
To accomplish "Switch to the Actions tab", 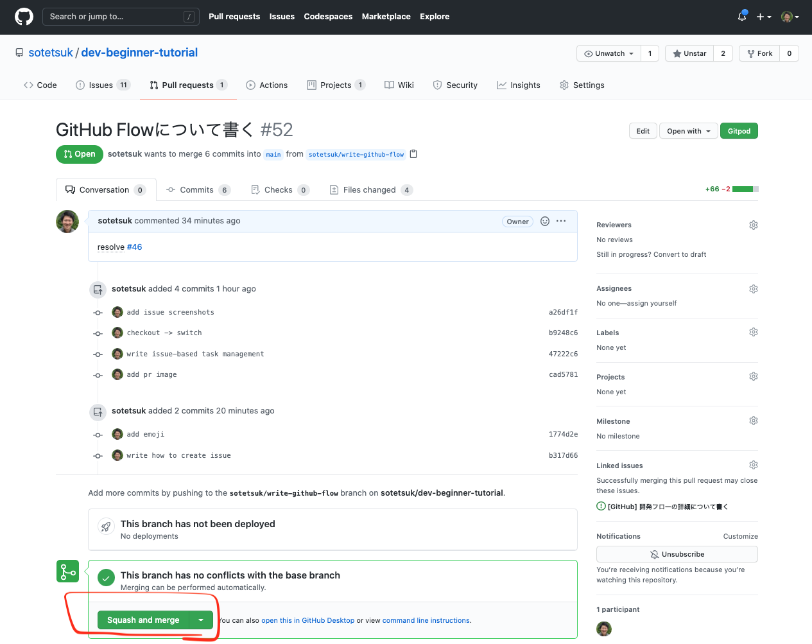I will [266, 85].
